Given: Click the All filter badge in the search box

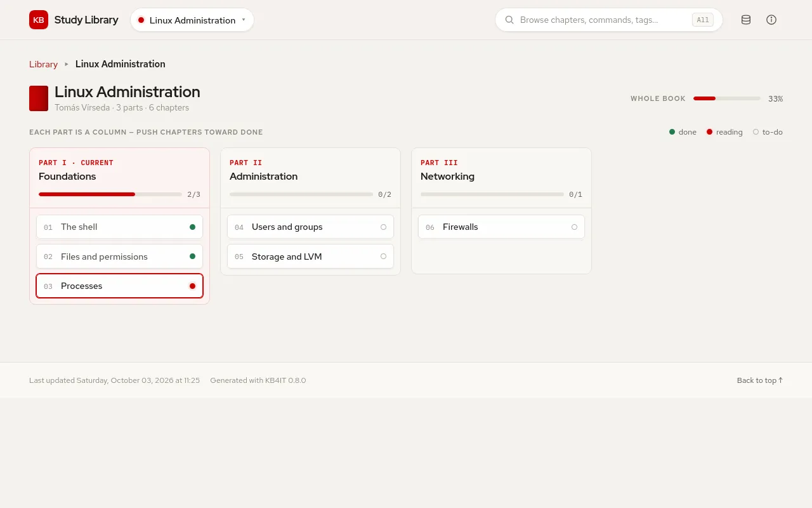Looking at the screenshot, I should coord(703,20).
